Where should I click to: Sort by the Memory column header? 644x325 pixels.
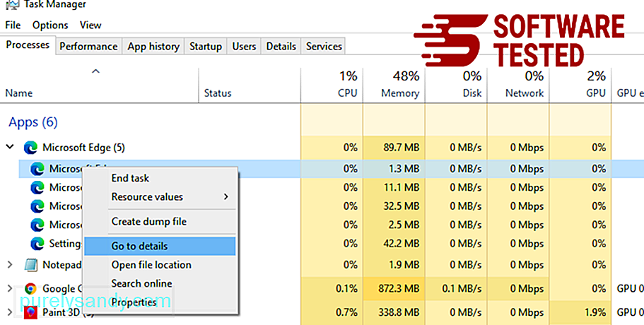click(400, 93)
